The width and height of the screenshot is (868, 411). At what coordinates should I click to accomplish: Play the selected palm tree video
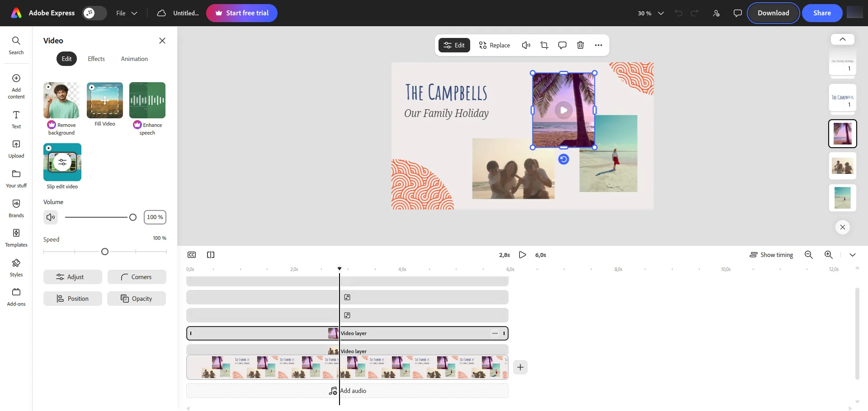click(x=564, y=110)
